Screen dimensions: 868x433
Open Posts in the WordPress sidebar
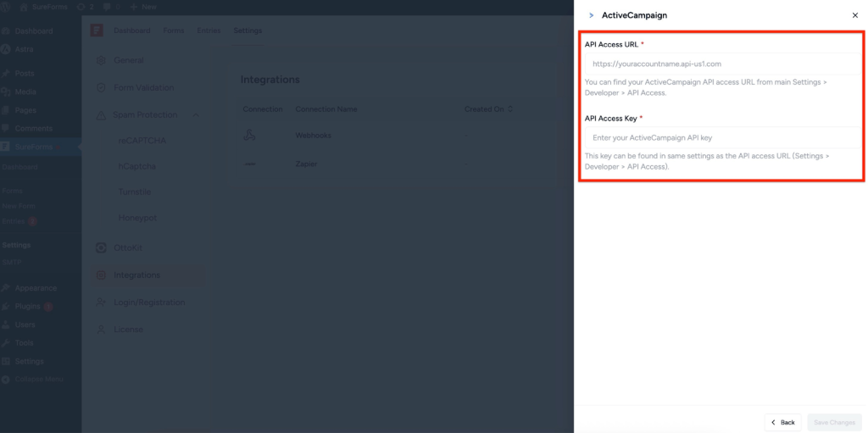(25, 74)
